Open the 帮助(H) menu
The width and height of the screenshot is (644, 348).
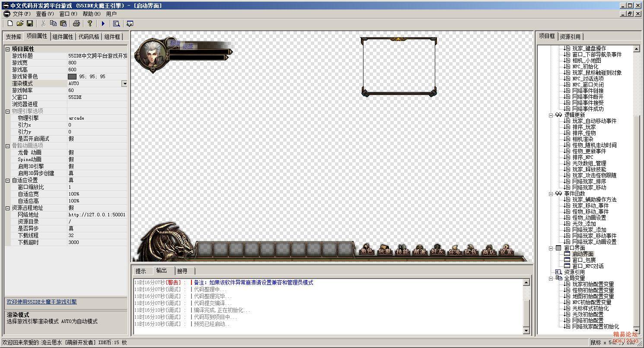tap(92, 14)
